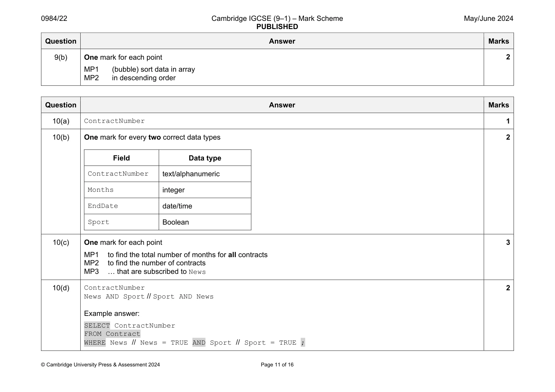This screenshot has height=392, width=555.
Task: Click the Cambridge IGCSE (9–1) – Mark Scheme title
Action: coord(277,19)
